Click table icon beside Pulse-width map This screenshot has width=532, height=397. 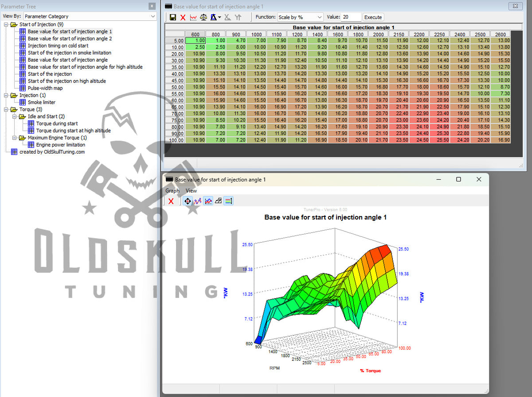(x=23, y=88)
